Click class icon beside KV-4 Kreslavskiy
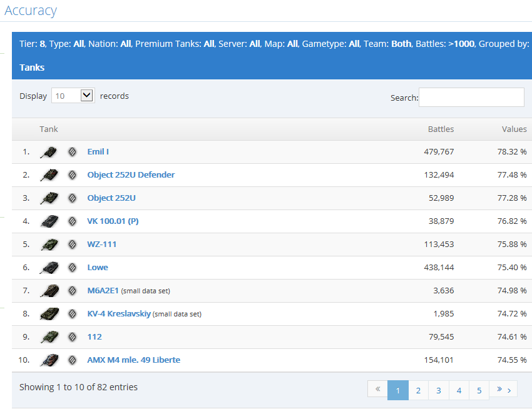Image resolution: width=532 pixels, height=409 pixels. point(72,314)
